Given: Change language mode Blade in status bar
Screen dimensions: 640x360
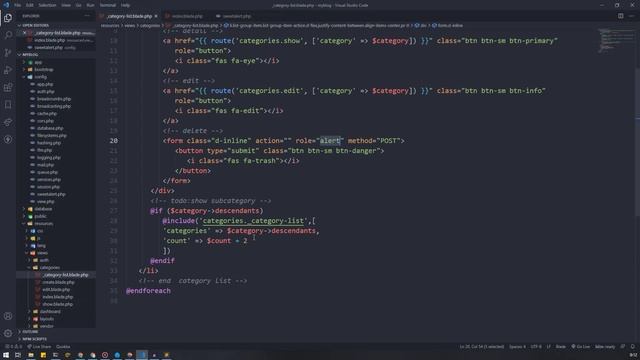Looking at the screenshot, I should click(561, 347).
